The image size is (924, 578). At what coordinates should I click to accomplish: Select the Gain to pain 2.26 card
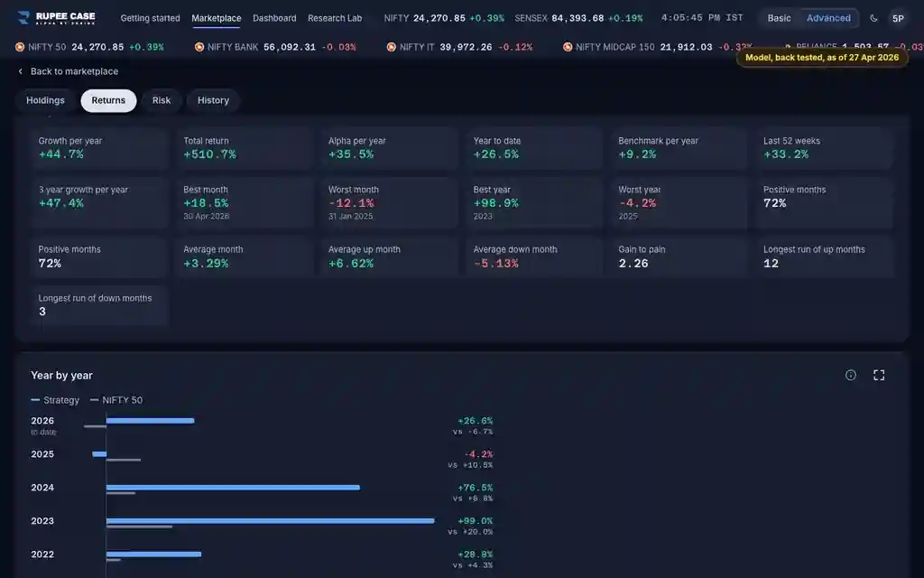click(x=679, y=257)
